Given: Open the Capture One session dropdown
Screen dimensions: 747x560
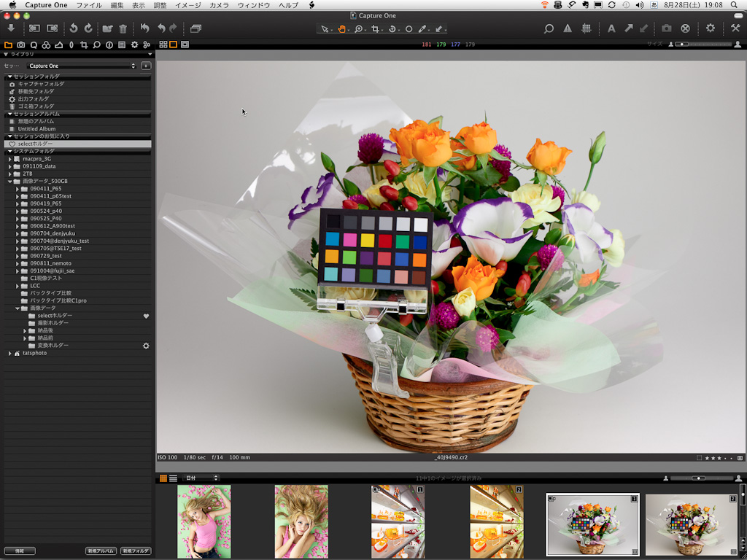Looking at the screenshot, I should tap(82, 66).
